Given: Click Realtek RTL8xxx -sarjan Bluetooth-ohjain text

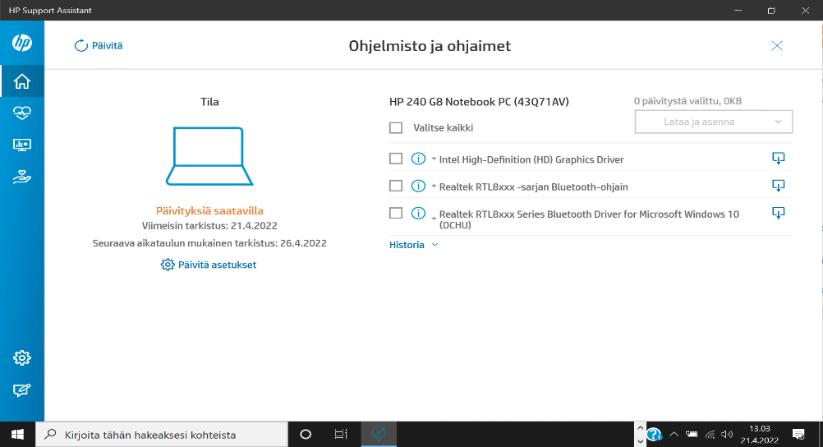Looking at the screenshot, I should pyautogui.click(x=533, y=187).
